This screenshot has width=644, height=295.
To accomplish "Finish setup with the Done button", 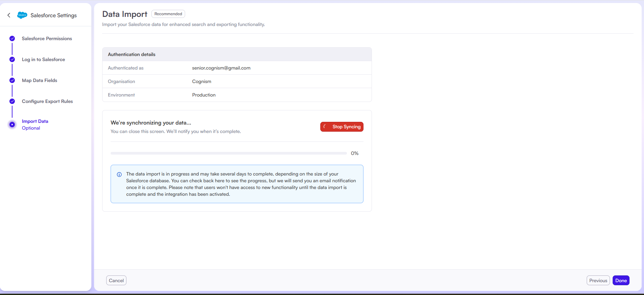I will [x=621, y=280].
